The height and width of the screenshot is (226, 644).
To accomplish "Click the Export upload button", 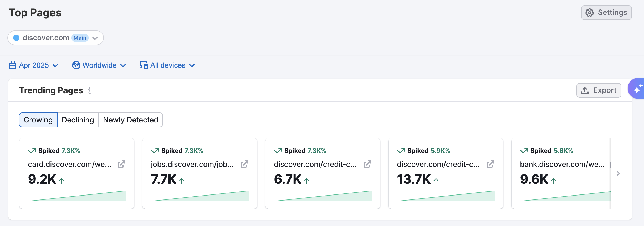I will click(599, 90).
